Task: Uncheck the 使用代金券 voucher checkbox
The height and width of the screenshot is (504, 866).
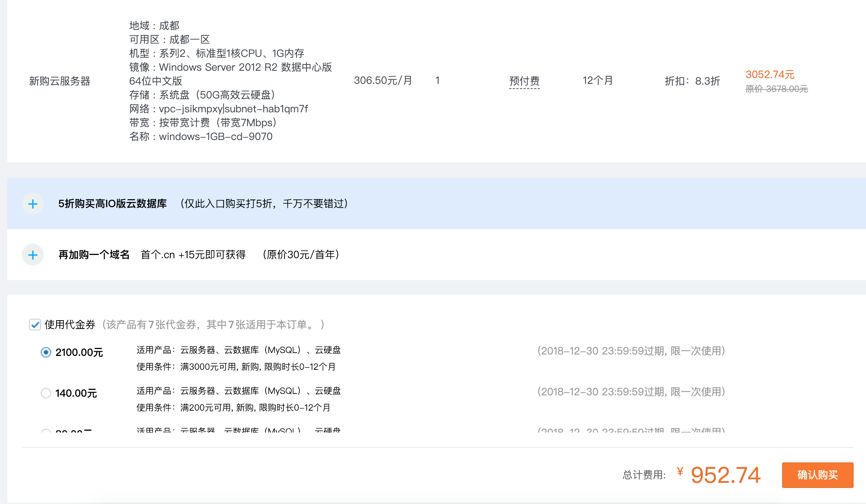Action: point(35,325)
